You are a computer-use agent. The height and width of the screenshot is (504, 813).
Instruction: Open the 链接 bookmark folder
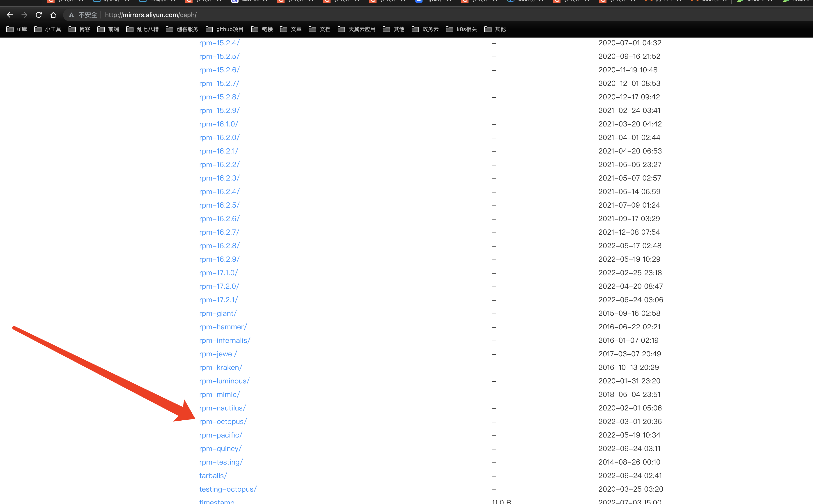pos(262,29)
